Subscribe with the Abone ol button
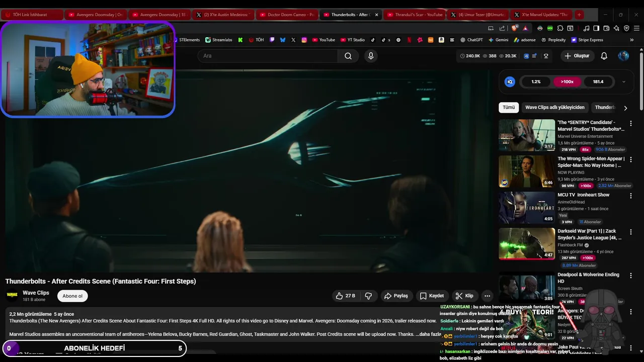Screen dimensions: 644x362 pos(72,296)
